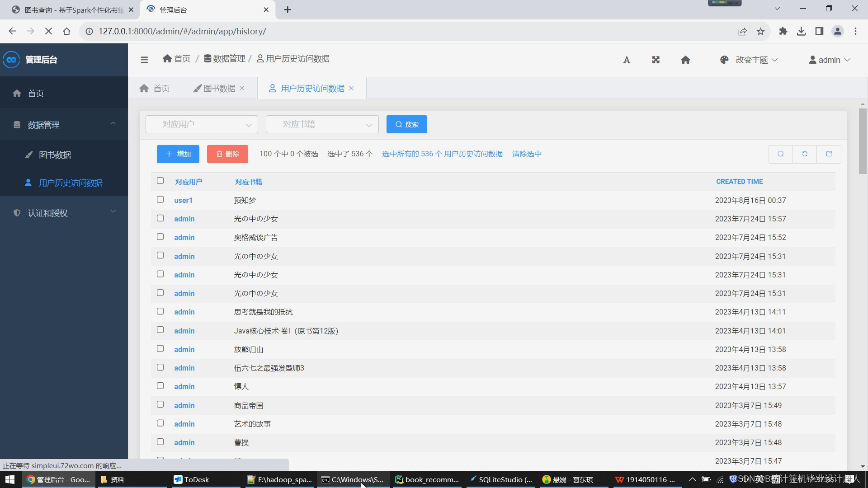Click the blue 增加 add button
Image resolution: width=868 pixels, height=488 pixels.
(x=178, y=154)
